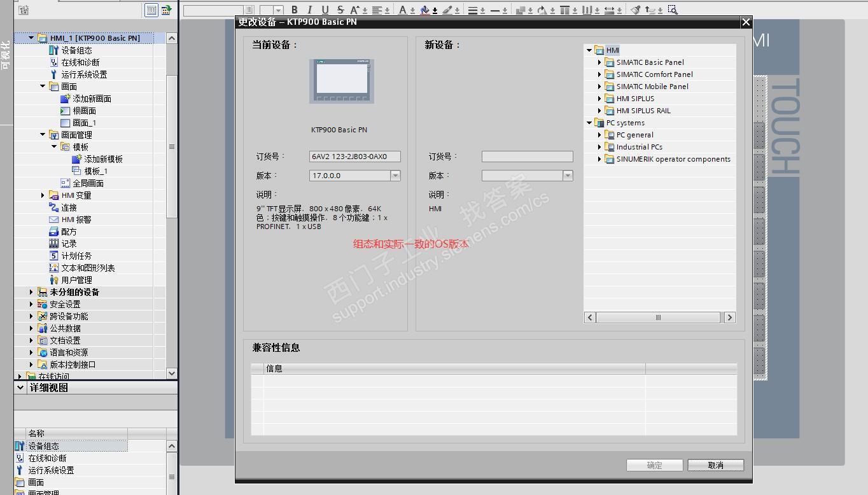Select 添加新画面 in the project tree
868x495 pixels.
point(92,99)
